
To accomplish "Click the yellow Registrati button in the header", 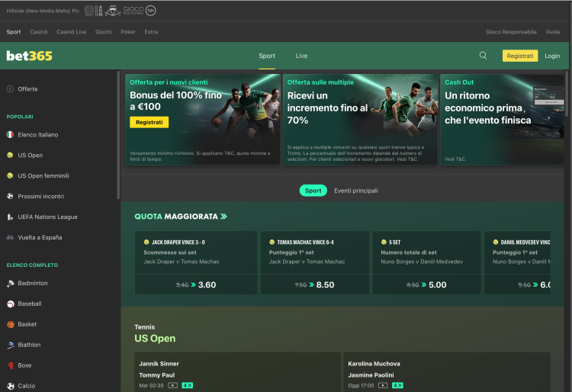I will coord(520,56).
